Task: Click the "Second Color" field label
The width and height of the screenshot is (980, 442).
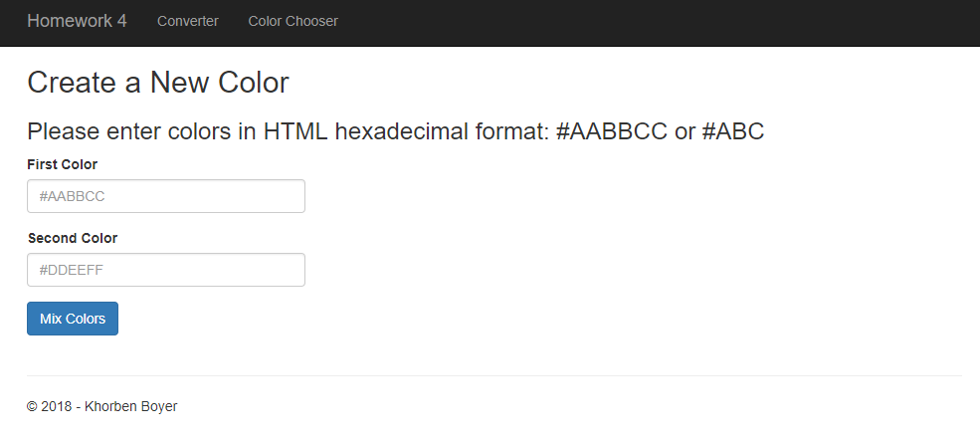Action: click(73, 238)
